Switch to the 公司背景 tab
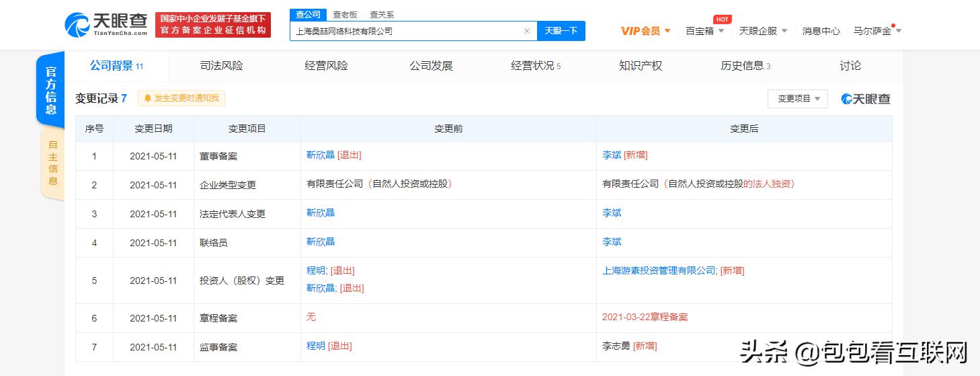980x376 pixels. 116,66
